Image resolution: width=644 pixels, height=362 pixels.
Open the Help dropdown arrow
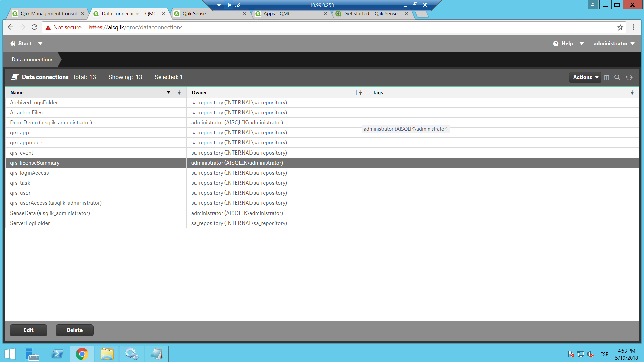click(x=582, y=44)
